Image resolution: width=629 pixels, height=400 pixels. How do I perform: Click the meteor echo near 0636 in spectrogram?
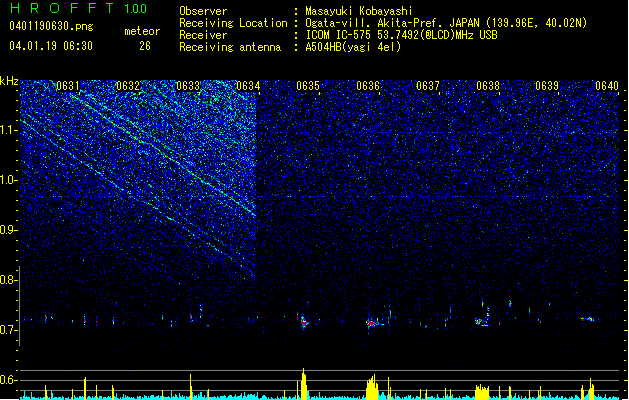[x=375, y=322]
